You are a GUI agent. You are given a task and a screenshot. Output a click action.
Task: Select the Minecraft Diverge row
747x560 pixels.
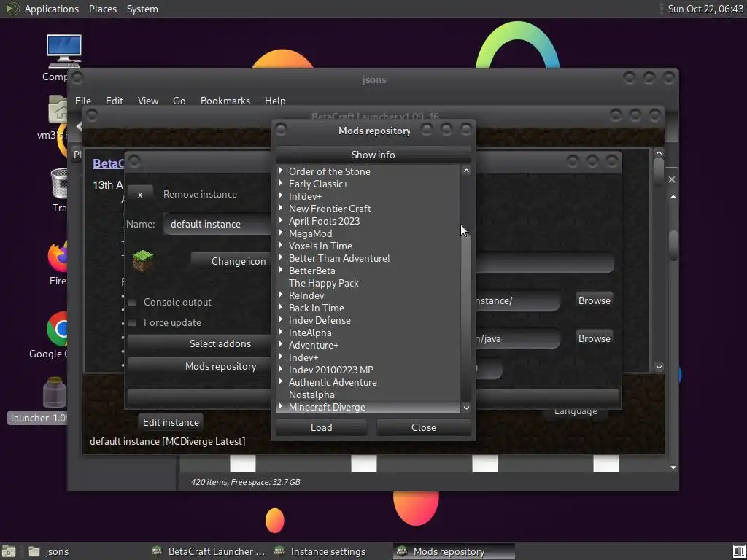click(x=368, y=407)
